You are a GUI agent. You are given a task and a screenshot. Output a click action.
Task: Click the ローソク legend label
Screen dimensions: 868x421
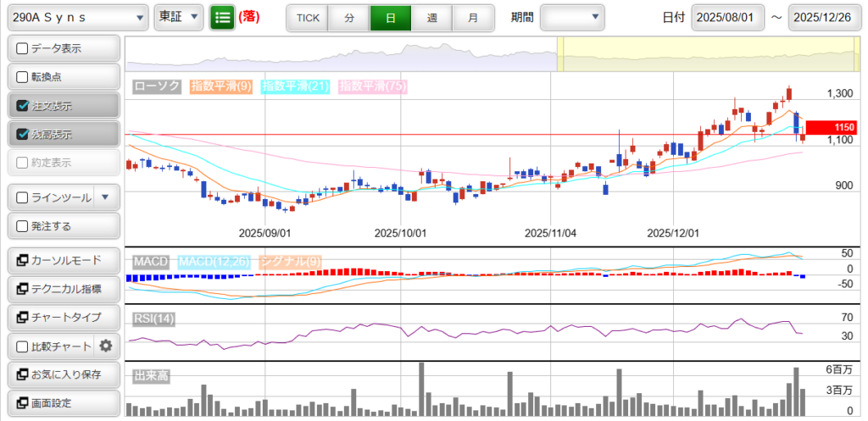click(157, 86)
